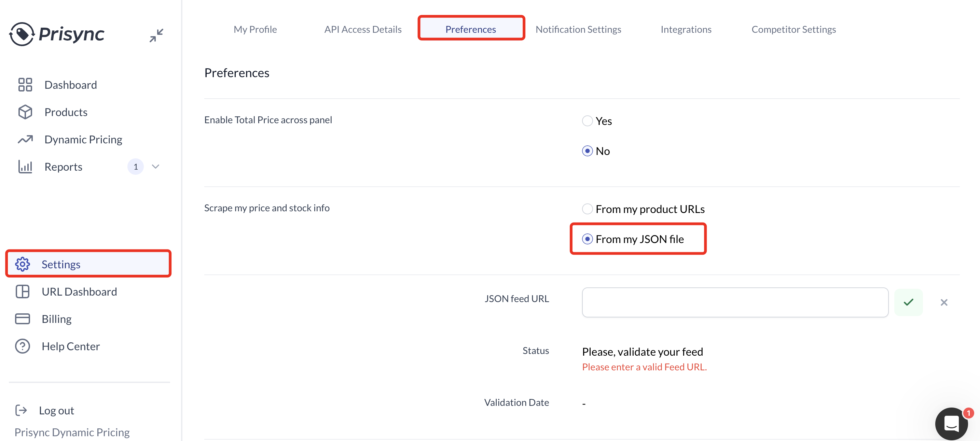Clear the JSON feed URL with X

[944, 302]
